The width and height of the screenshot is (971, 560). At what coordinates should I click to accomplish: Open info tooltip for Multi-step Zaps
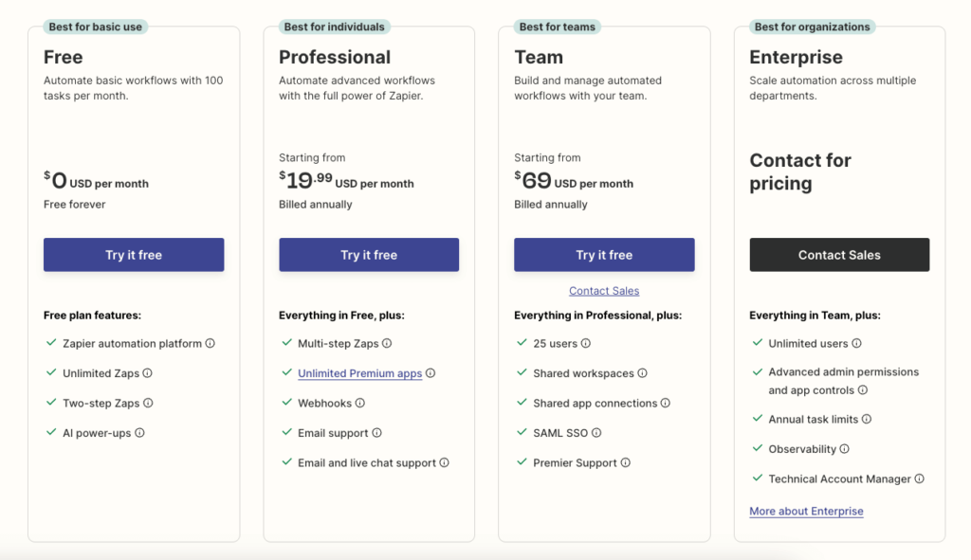[387, 343]
